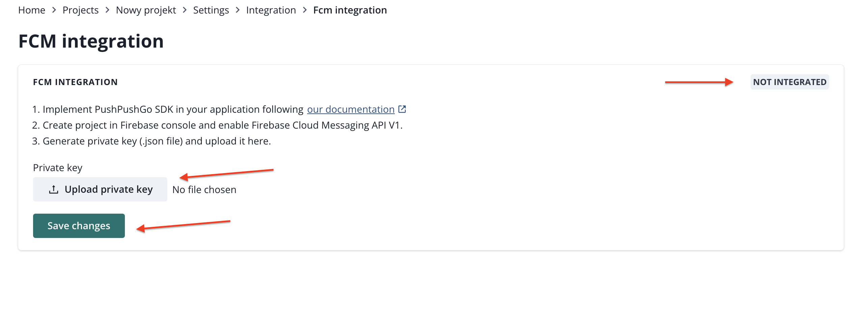Open the "our documentation" link
Image resolution: width=868 pixels, height=322 pixels.
[x=351, y=109]
